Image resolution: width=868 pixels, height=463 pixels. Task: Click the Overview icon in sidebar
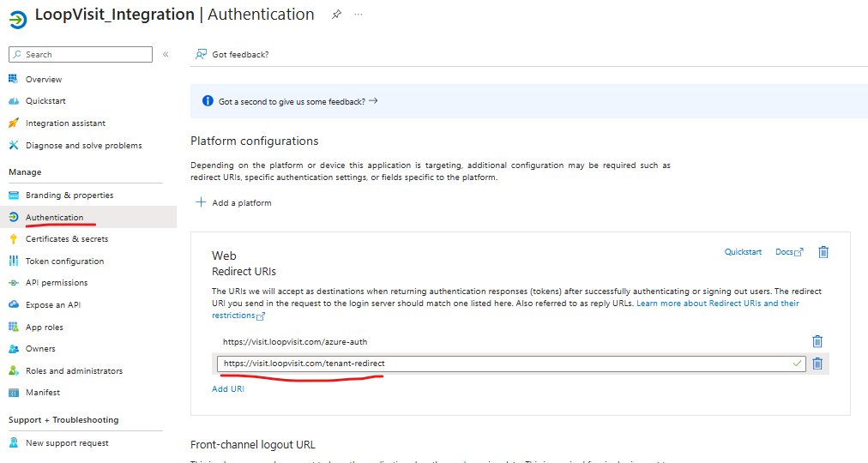point(13,79)
